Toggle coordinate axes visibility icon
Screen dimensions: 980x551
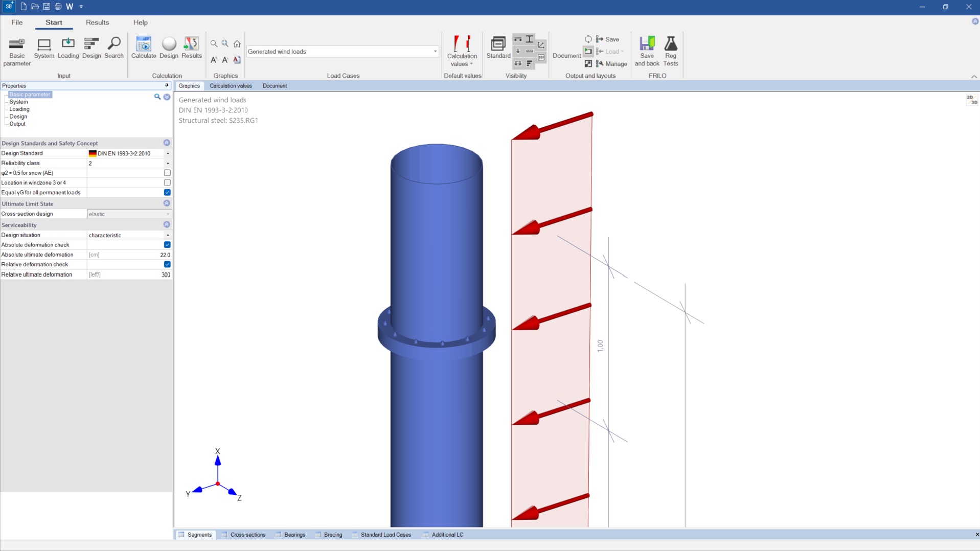(541, 45)
